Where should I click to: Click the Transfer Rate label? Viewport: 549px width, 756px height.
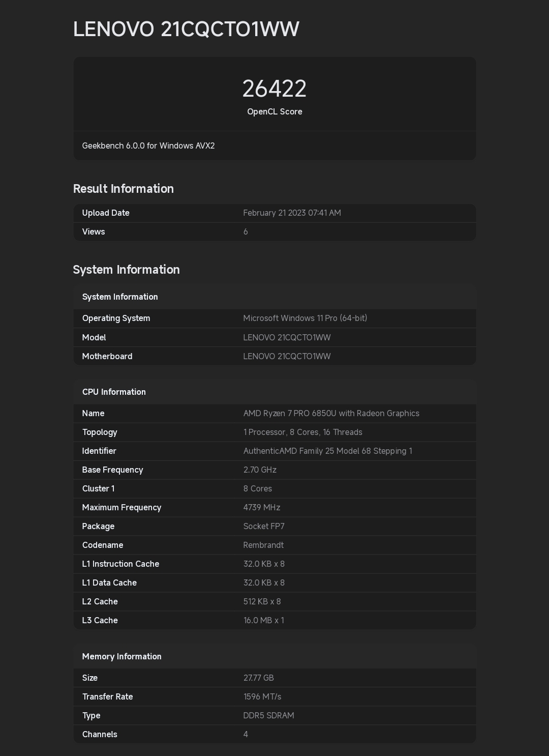(x=108, y=696)
